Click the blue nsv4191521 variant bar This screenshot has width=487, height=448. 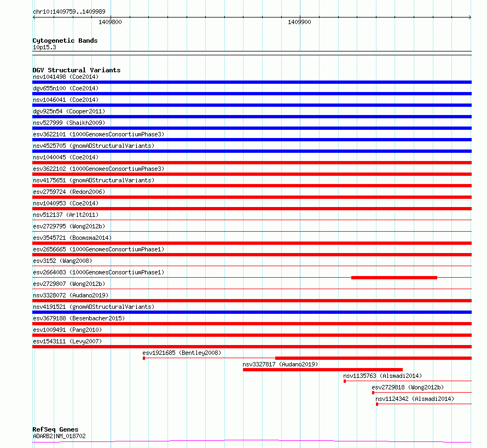point(252,312)
